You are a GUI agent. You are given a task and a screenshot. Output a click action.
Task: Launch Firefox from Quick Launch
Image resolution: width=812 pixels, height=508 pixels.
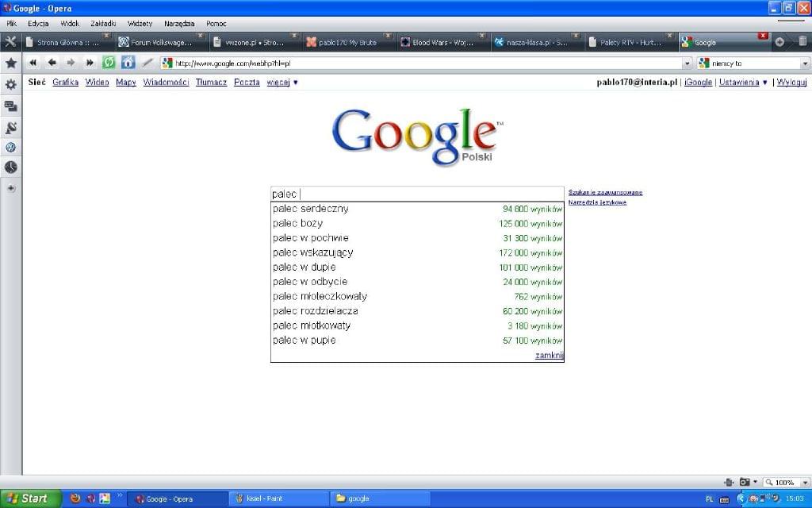click(x=75, y=498)
